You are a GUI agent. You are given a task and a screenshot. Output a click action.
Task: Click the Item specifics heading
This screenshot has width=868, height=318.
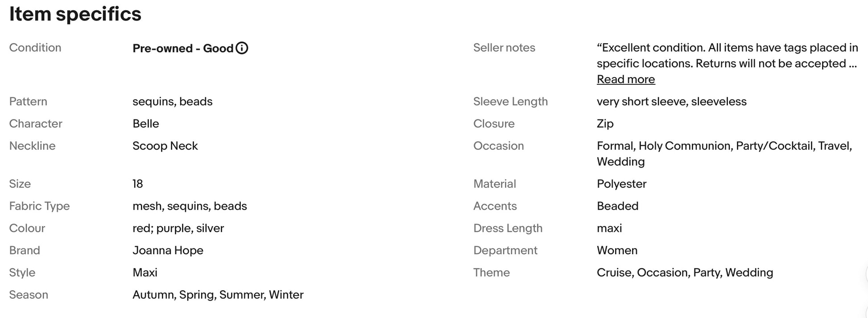pos(75,14)
